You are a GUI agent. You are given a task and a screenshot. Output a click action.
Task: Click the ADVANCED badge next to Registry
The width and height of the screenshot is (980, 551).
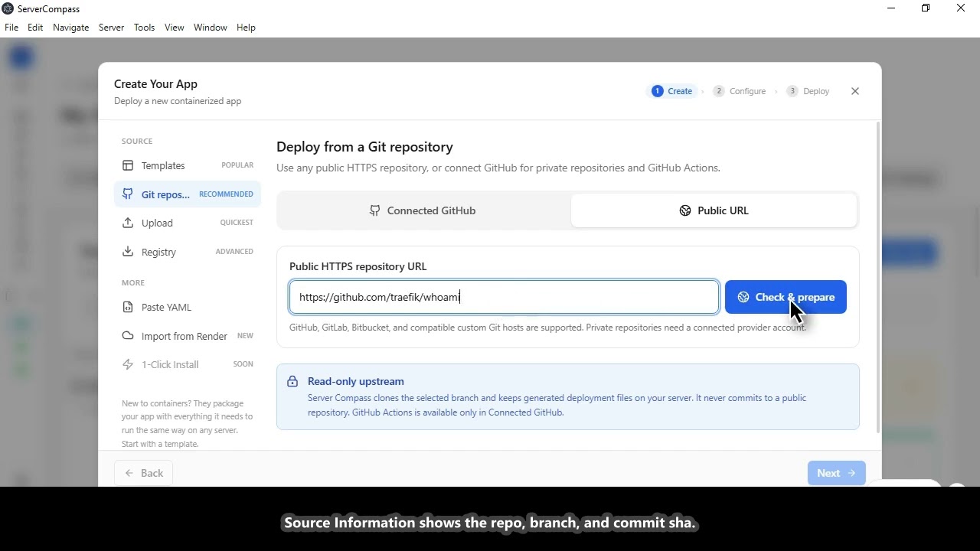[x=234, y=252]
